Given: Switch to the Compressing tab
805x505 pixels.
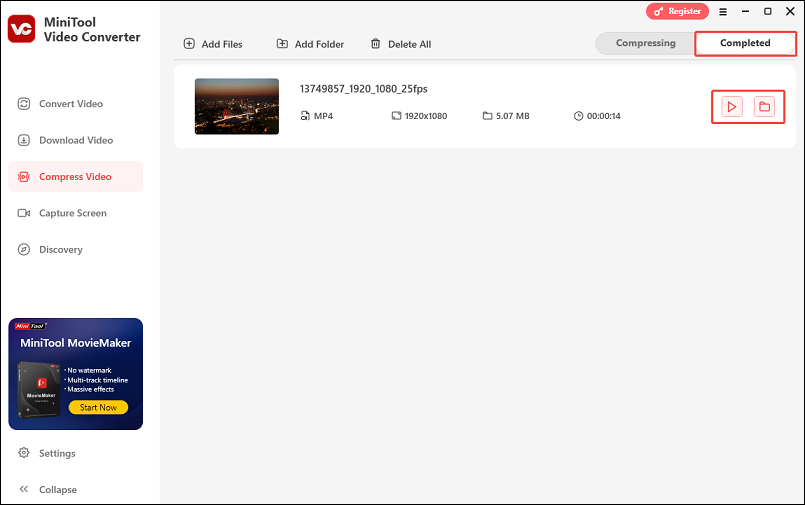Looking at the screenshot, I should tap(645, 43).
